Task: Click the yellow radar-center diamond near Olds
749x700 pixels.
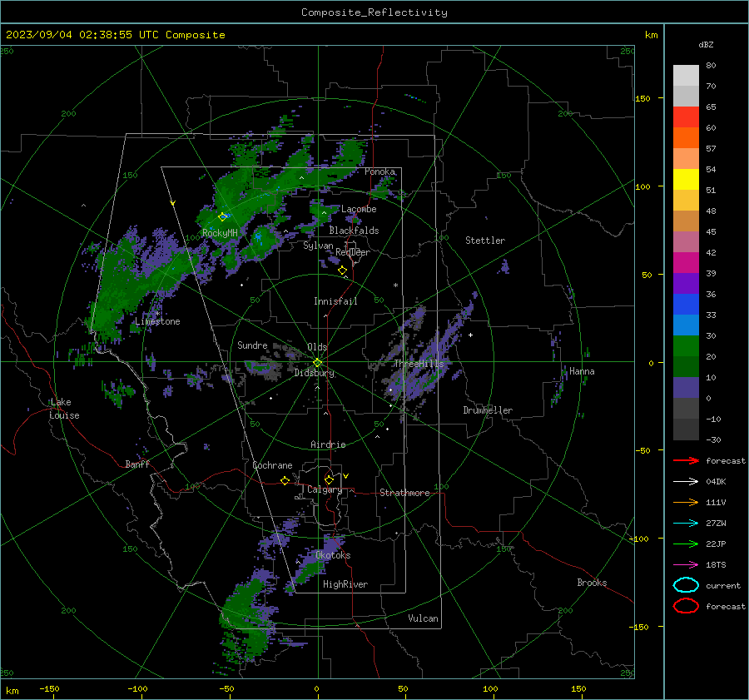Action: (317, 363)
